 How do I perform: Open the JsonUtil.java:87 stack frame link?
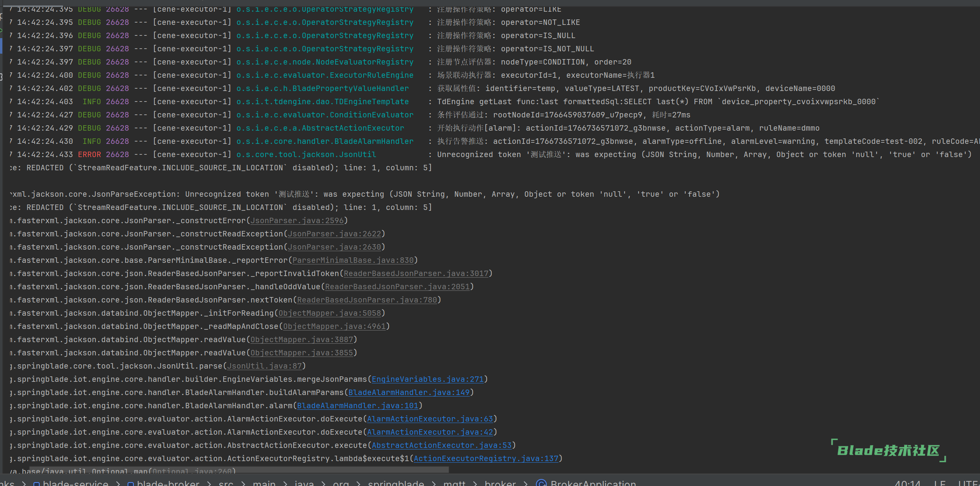264,366
